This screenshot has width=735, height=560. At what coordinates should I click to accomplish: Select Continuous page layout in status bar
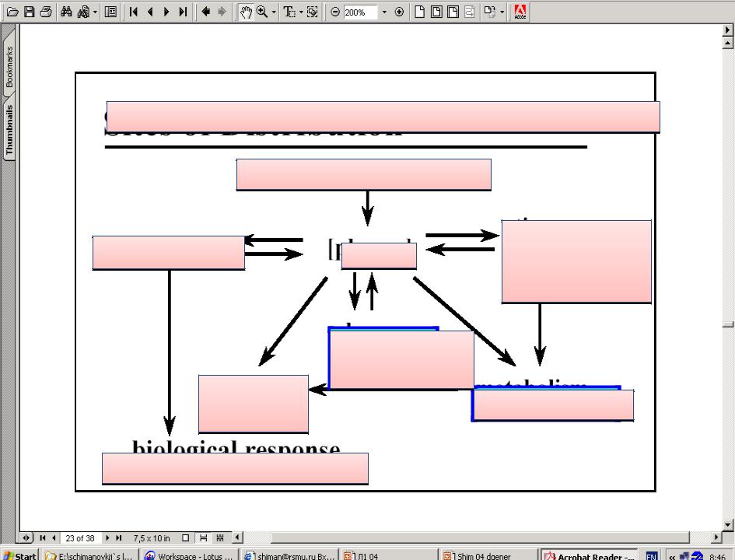pyautogui.click(x=204, y=538)
